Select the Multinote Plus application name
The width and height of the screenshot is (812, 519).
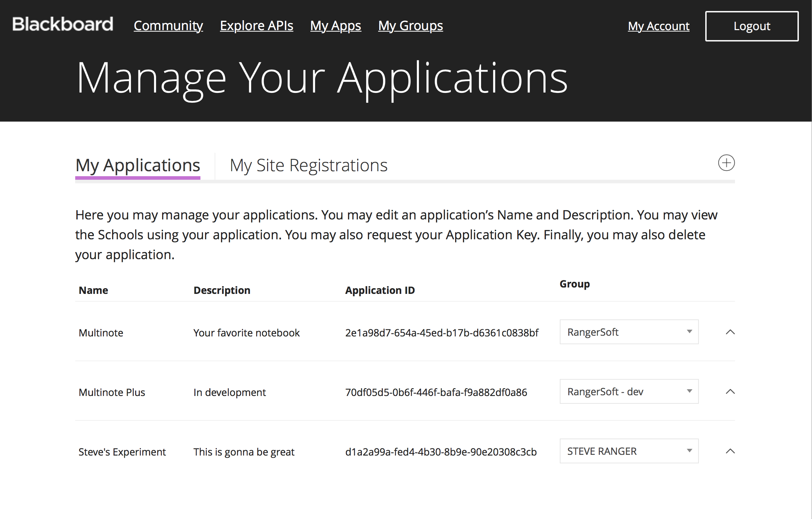(112, 392)
